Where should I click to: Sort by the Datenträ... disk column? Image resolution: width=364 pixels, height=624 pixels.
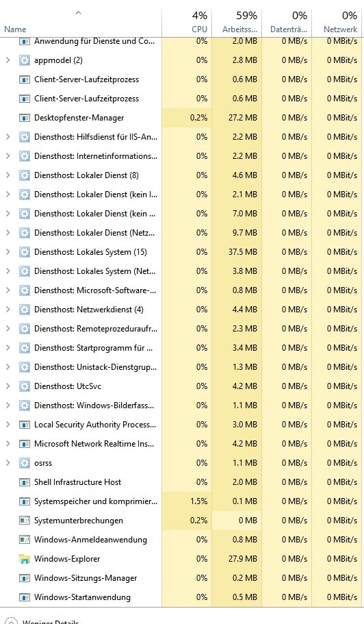[289, 29]
